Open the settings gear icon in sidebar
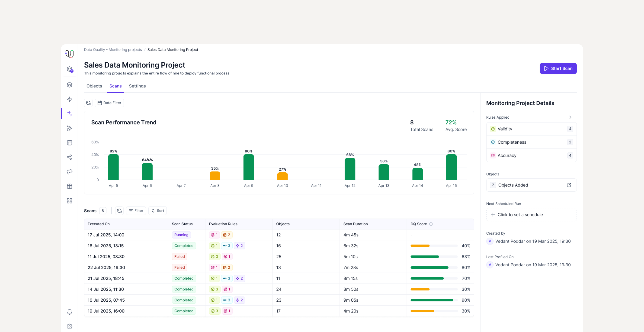Screen dimensions: 644x332 pyautogui.click(x=70, y=326)
